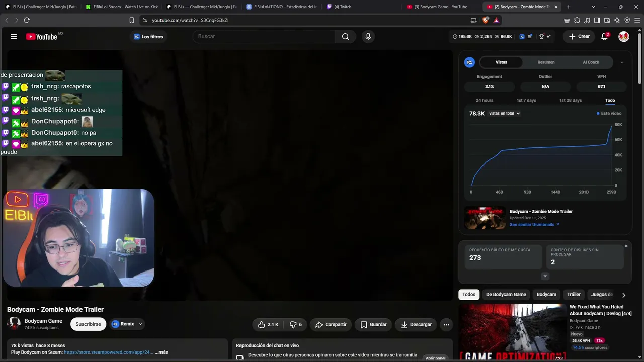Open the media music note control

[x=587, y=20]
